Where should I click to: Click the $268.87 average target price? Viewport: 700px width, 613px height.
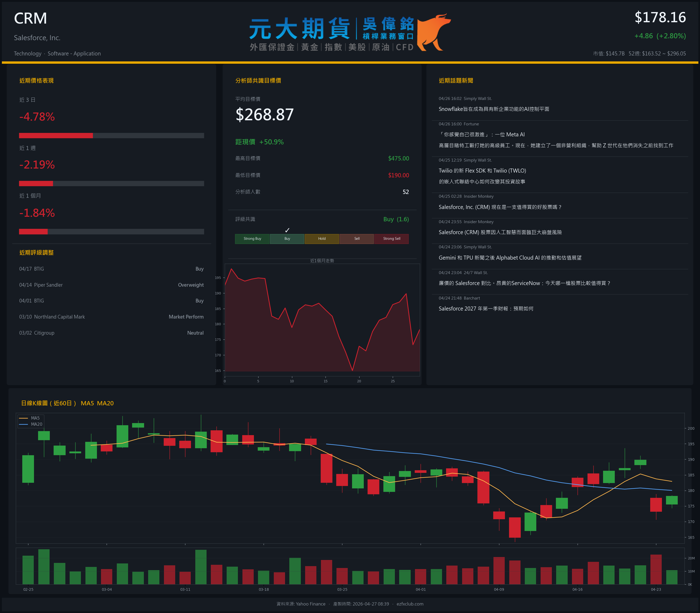[x=265, y=115]
